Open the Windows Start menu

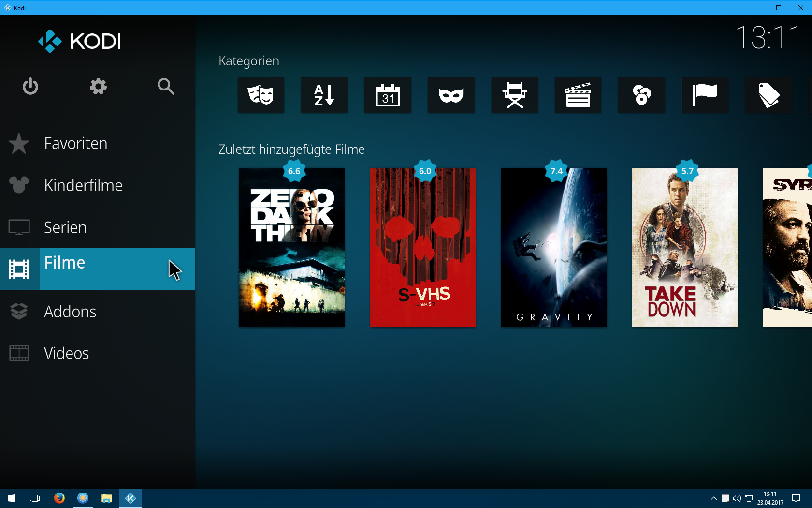tap(12, 498)
